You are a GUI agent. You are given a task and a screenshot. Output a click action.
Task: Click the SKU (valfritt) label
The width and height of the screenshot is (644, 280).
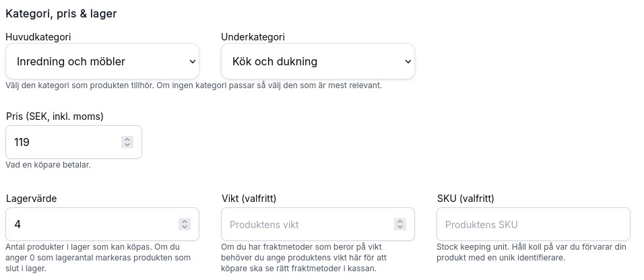[x=465, y=199]
